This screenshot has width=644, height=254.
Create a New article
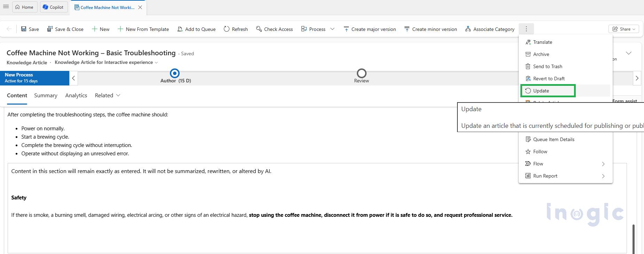pyautogui.click(x=101, y=29)
